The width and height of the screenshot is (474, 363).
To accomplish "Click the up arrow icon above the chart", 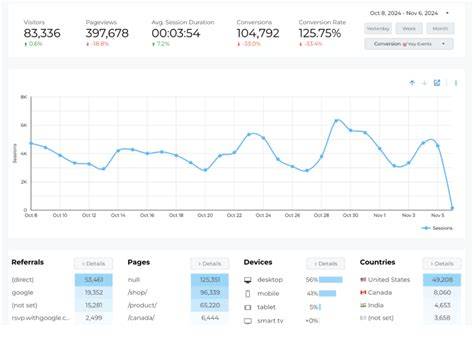I will (x=412, y=83).
